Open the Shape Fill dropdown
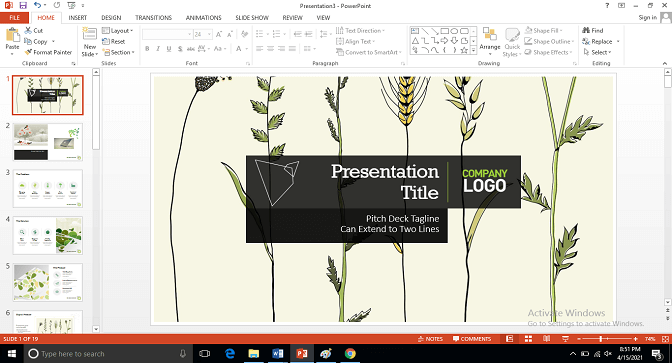This screenshot has height=363, width=672. click(x=543, y=30)
